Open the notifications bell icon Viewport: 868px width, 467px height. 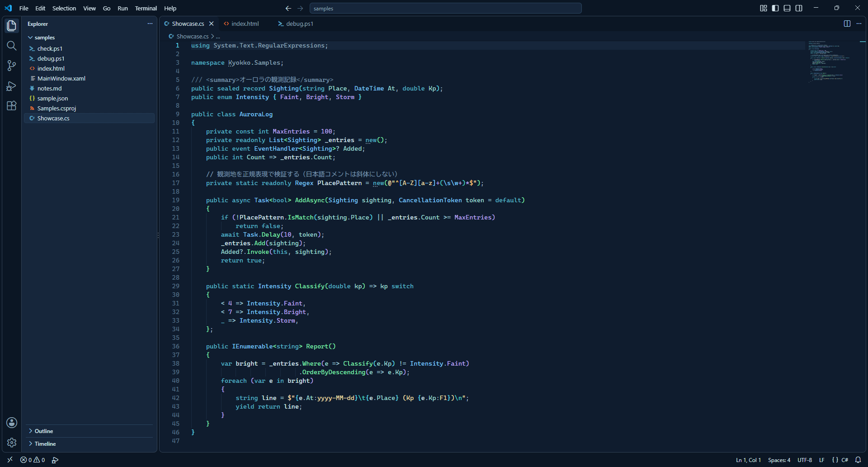point(858,460)
